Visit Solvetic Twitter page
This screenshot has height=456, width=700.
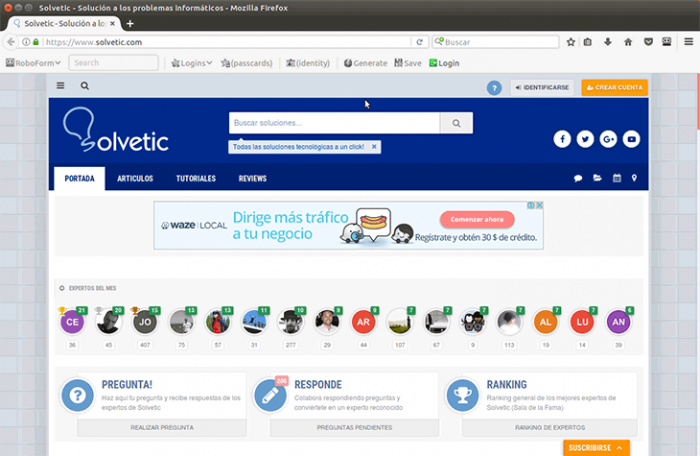[x=585, y=139]
